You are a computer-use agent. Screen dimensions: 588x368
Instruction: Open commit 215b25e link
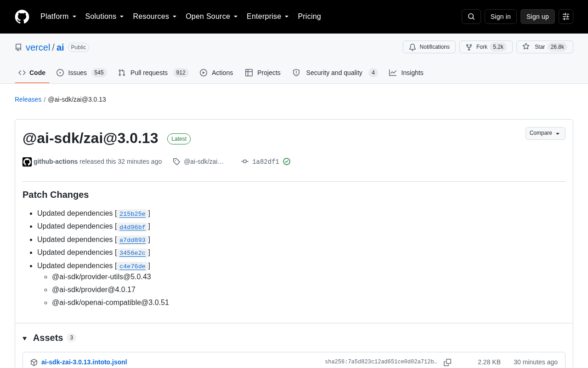[132, 213]
